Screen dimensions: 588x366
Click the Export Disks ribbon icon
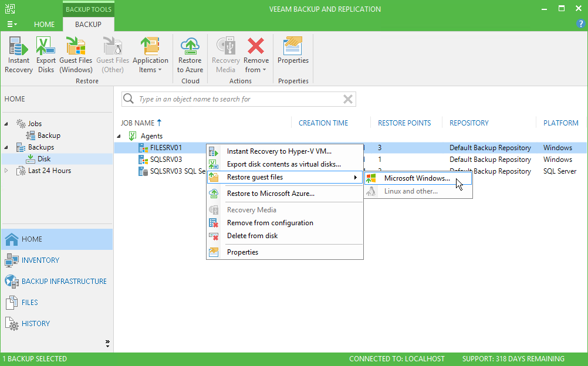tap(46, 55)
